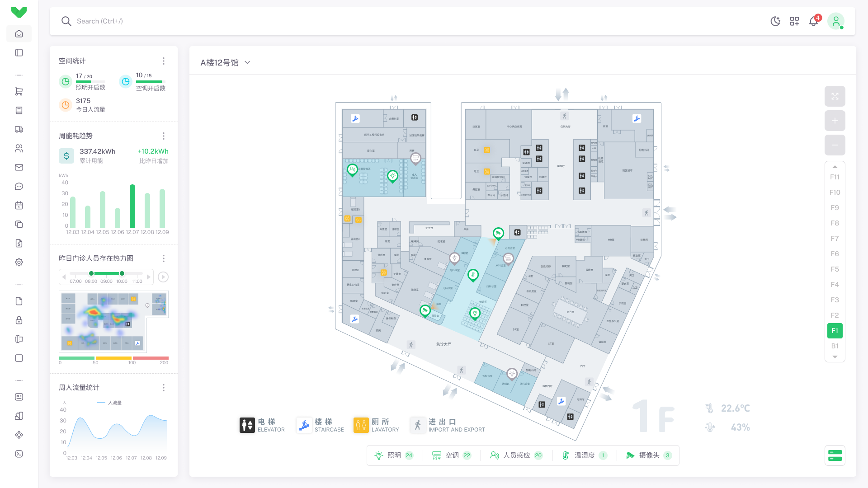This screenshot has width=868, height=488.
Task: Play the heatmap timeline
Action: pos(164,277)
